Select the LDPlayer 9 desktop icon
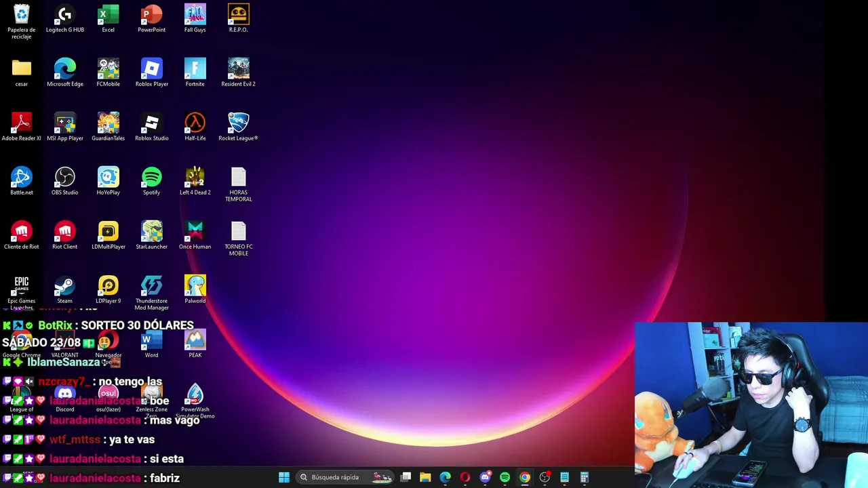Screen dimensions: 868x488 [108, 290]
